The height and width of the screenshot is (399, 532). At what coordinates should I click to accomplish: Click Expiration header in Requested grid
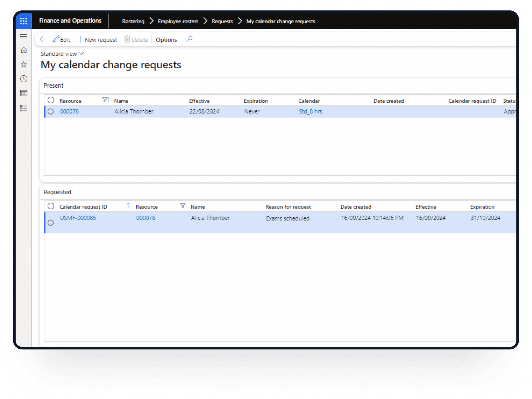click(x=482, y=207)
